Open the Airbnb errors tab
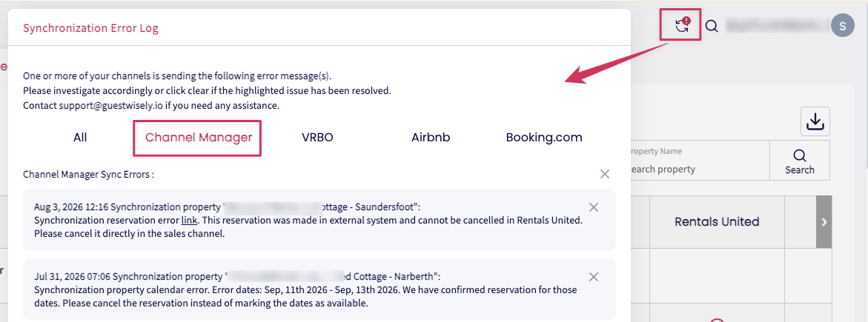The image size is (868, 322). tap(431, 137)
